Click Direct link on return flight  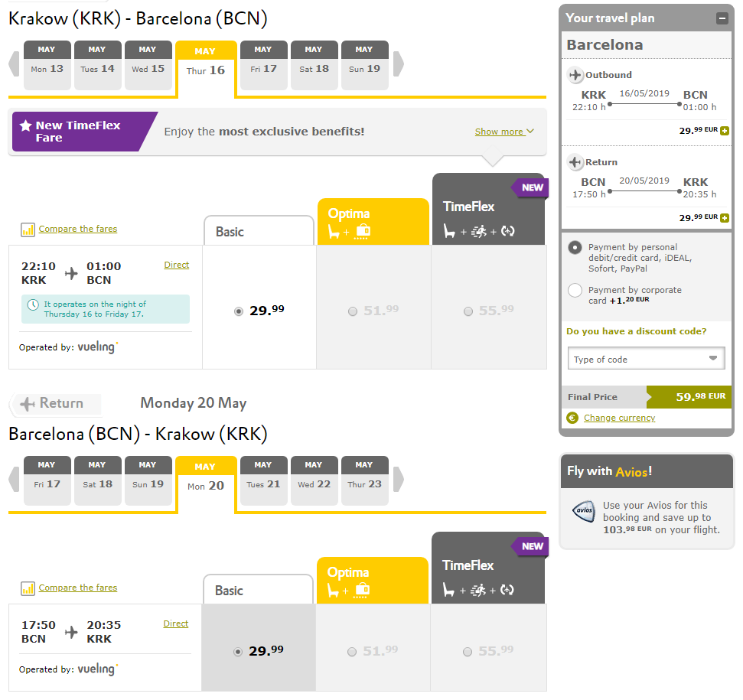coord(176,623)
